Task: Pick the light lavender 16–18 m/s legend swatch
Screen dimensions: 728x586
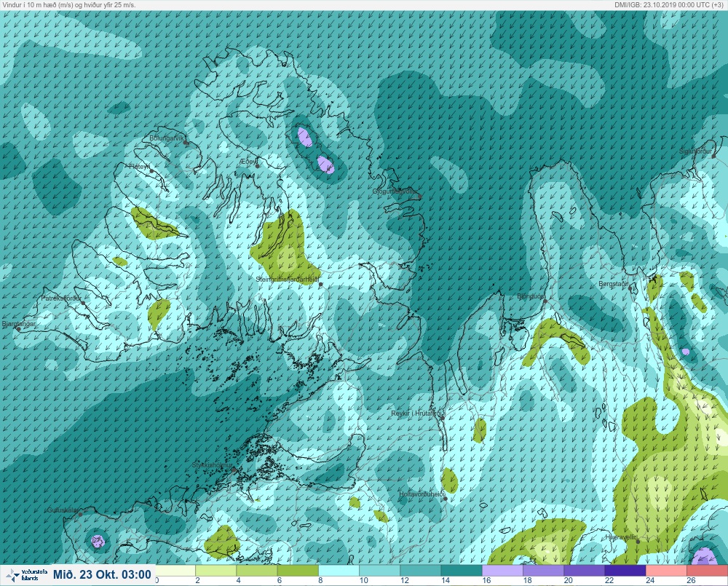Action: click(502, 570)
